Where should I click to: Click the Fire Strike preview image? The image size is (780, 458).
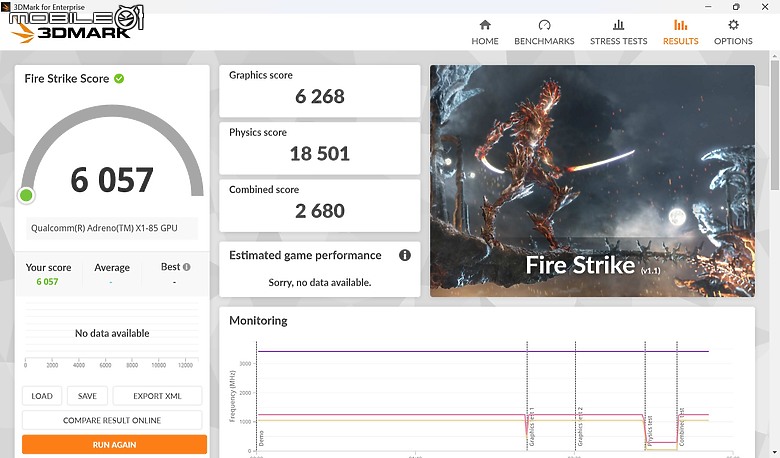[592, 181]
